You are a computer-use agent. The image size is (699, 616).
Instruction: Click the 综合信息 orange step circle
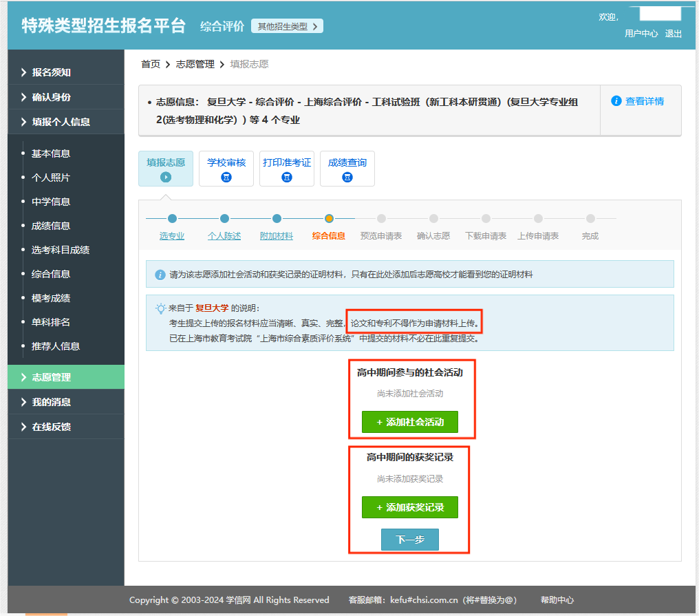coord(329,219)
